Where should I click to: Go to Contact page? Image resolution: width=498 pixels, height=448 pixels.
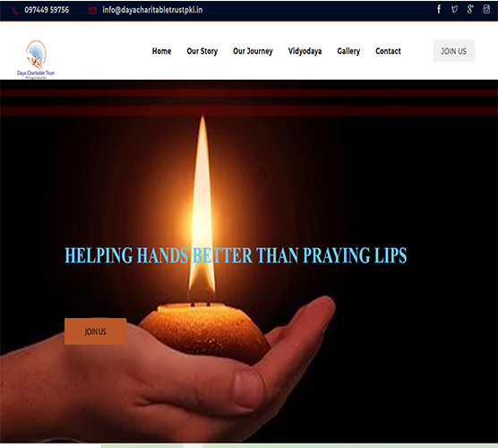click(388, 51)
